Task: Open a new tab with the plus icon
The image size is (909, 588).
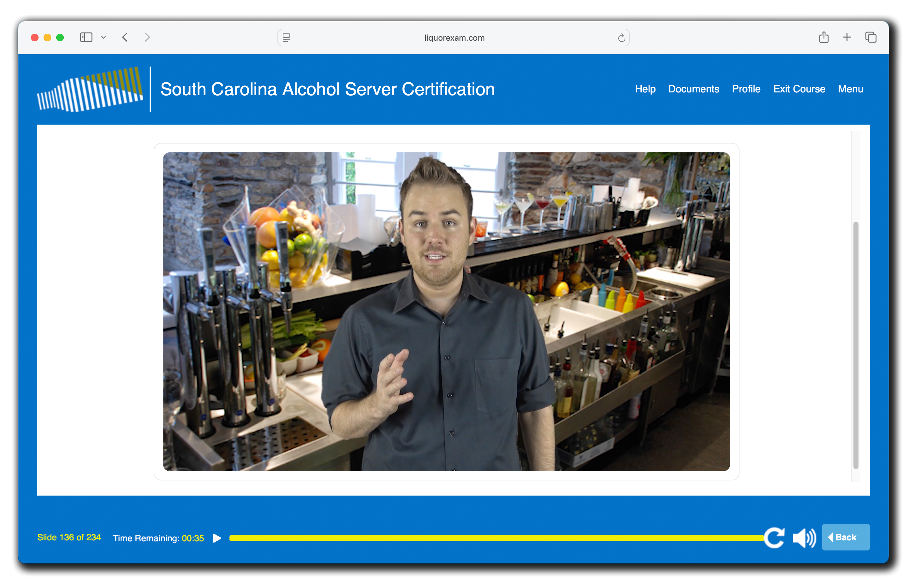Action: pos(847,38)
